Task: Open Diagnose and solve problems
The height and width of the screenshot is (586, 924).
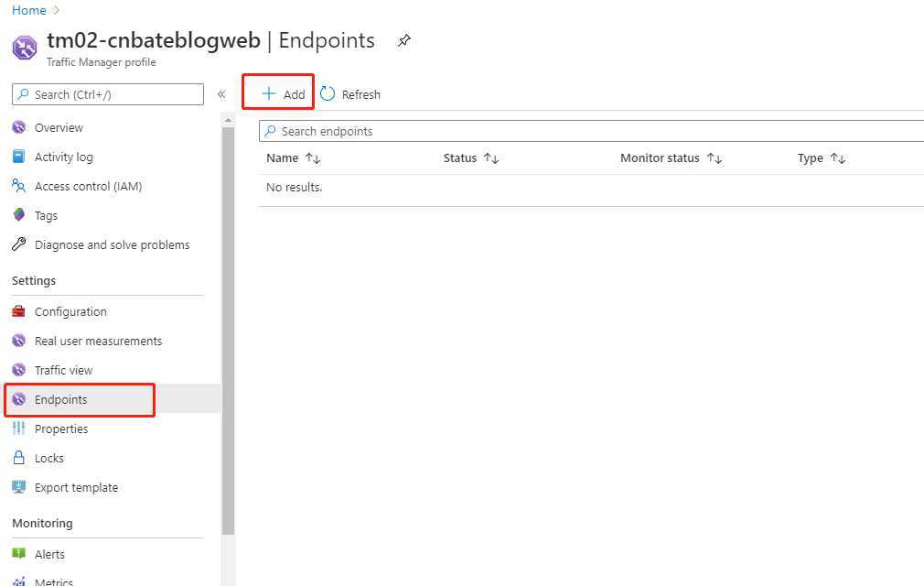Action: click(112, 244)
